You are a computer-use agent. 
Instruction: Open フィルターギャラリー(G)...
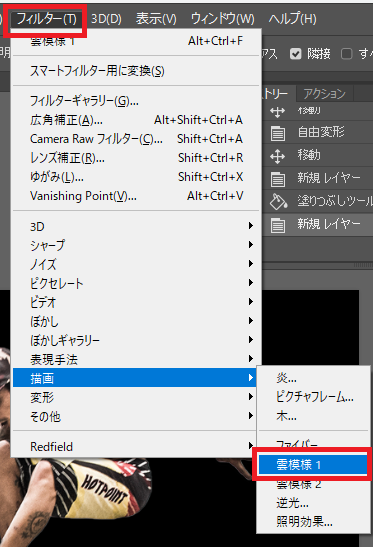click(136, 101)
